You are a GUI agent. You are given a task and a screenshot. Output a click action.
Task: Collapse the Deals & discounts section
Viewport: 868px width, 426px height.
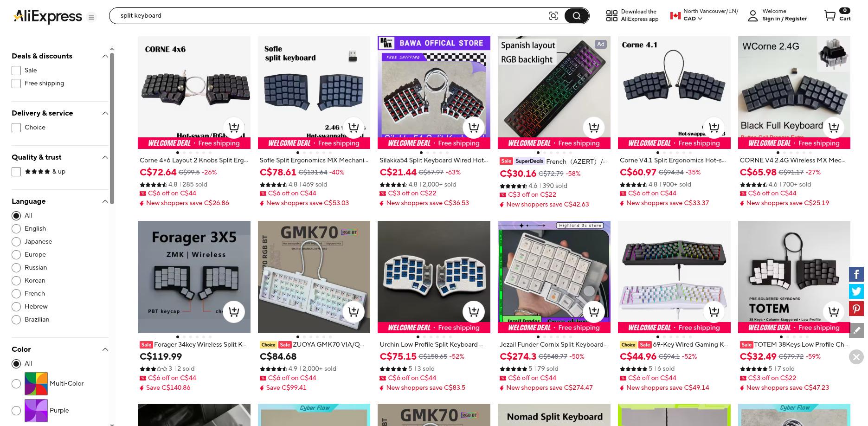tap(105, 56)
